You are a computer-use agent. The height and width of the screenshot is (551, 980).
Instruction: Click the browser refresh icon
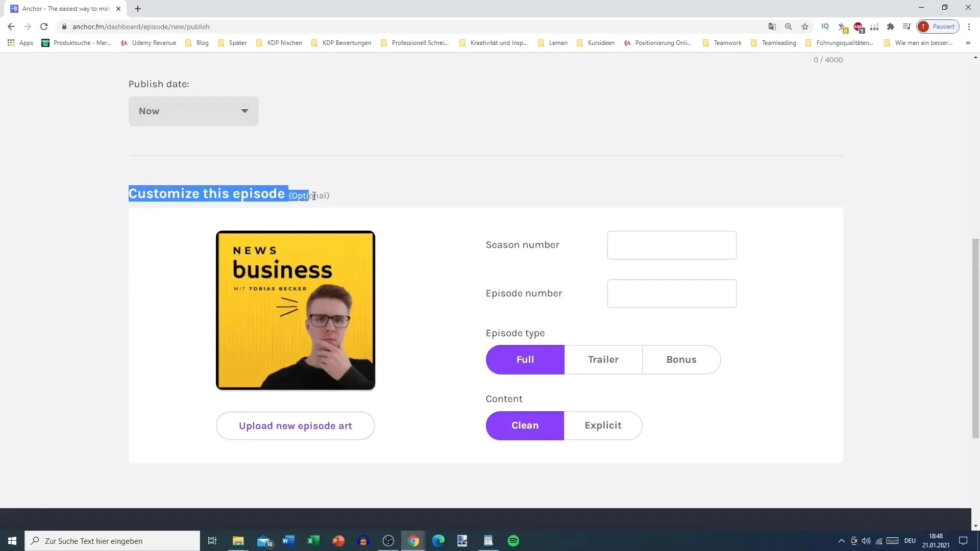pyautogui.click(x=44, y=26)
